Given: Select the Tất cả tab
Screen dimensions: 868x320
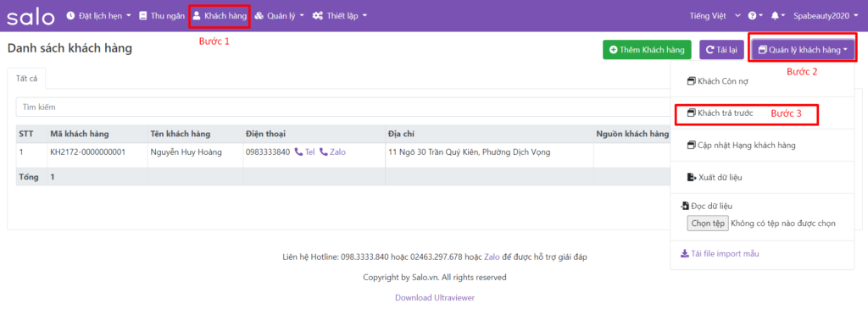Looking at the screenshot, I should pyautogui.click(x=26, y=79).
